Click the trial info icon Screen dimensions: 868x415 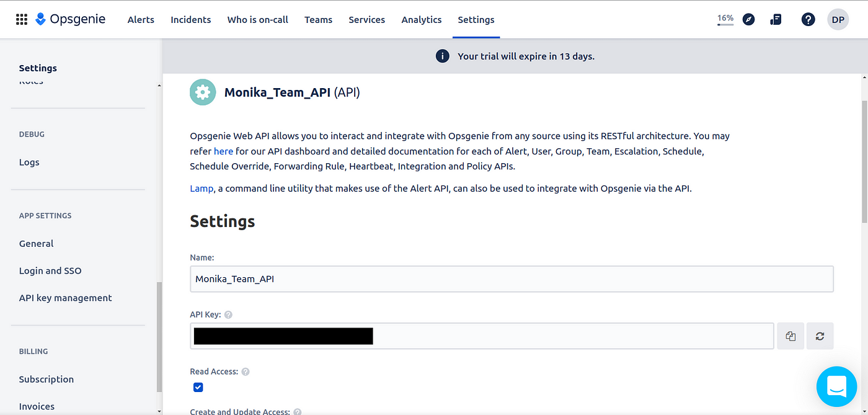[442, 56]
